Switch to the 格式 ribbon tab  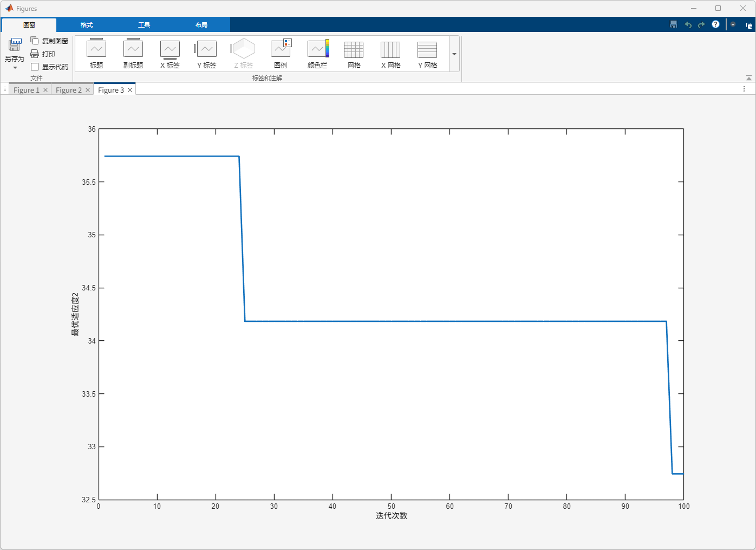[87, 25]
